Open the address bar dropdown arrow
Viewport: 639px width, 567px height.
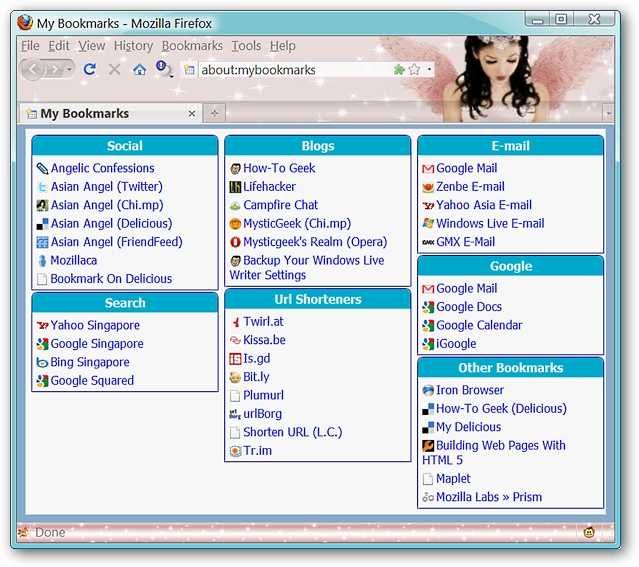coord(429,69)
